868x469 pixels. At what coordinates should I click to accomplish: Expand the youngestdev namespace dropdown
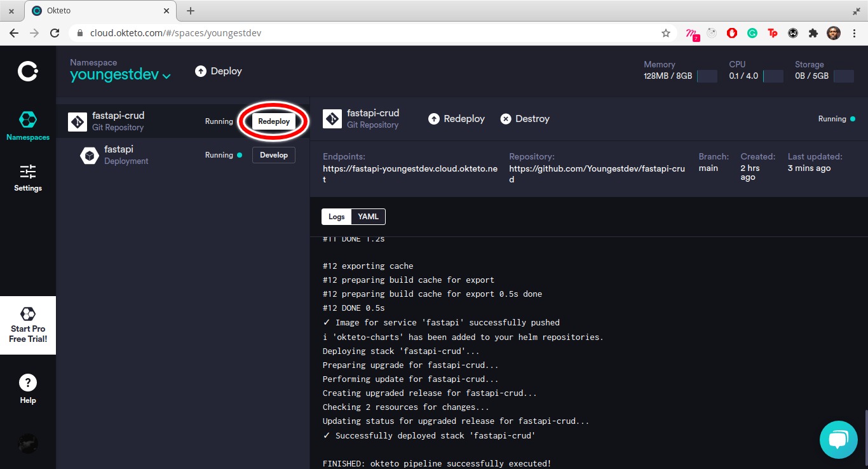[120, 74]
